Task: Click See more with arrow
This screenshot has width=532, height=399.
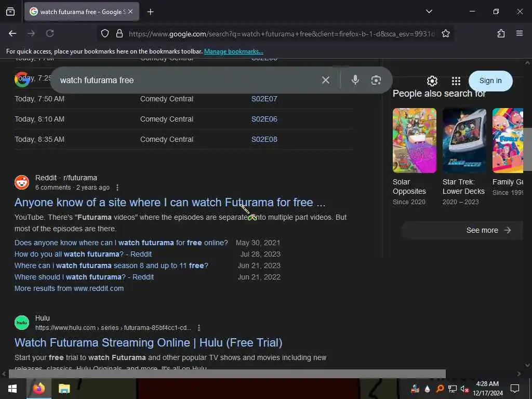Action: coord(488,230)
